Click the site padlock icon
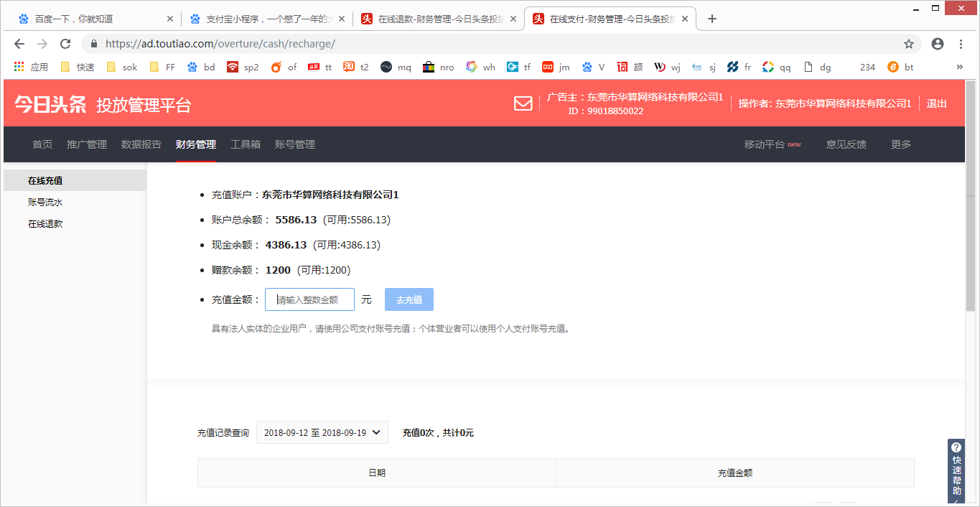 93,44
